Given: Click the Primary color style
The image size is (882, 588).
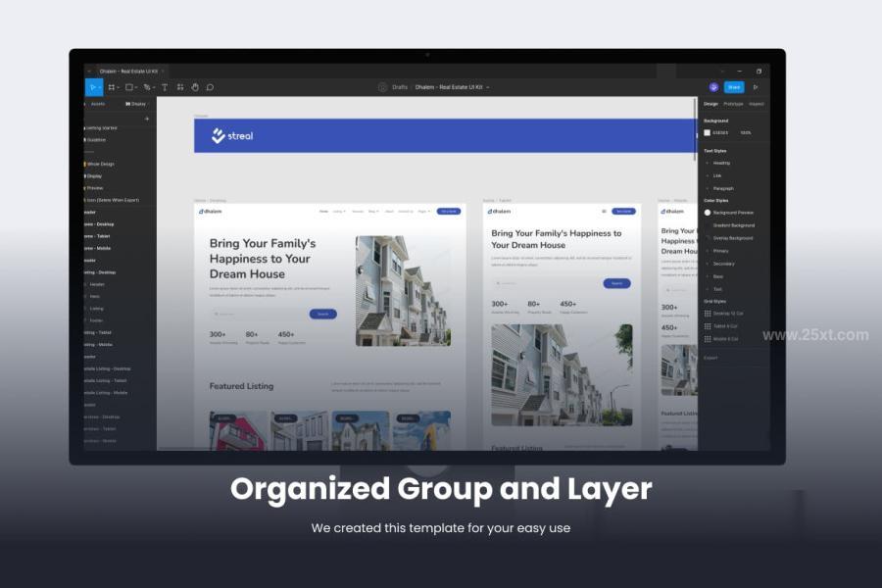Looking at the screenshot, I should point(720,251).
